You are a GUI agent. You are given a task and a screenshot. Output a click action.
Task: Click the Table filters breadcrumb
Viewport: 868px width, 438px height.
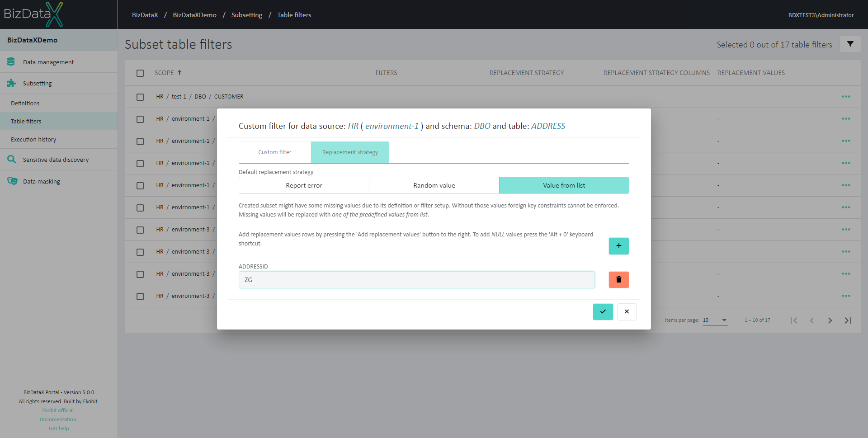click(x=294, y=15)
